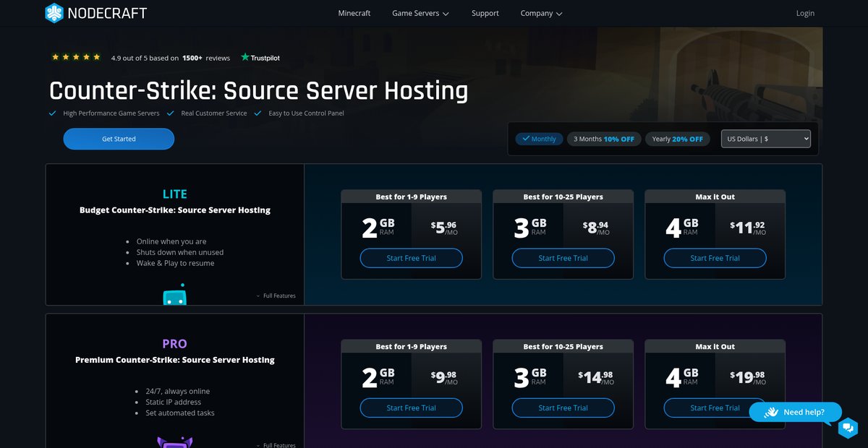This screenshot has width=868, height=448.
Task: Click the Get Started button
Action: (x=119, y=139)
